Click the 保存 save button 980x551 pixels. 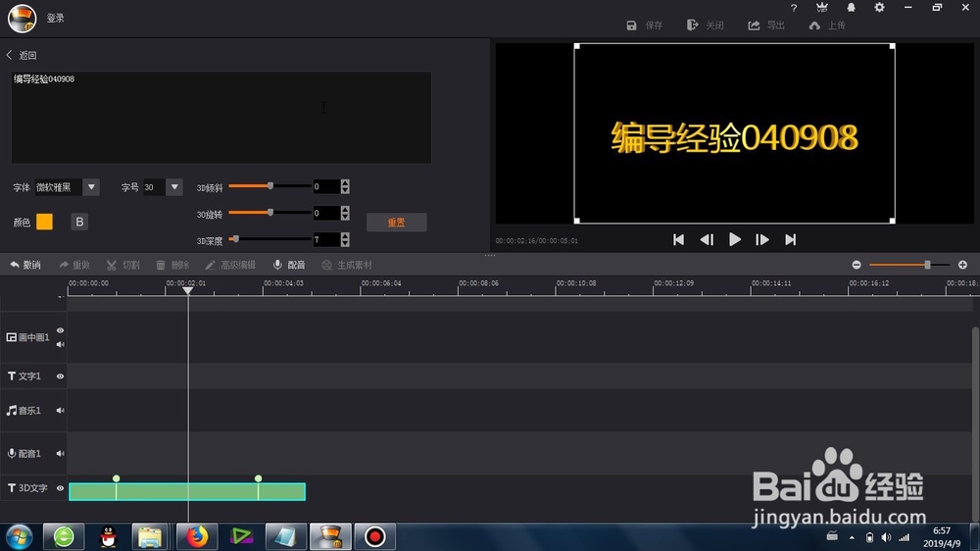[645, 25]
